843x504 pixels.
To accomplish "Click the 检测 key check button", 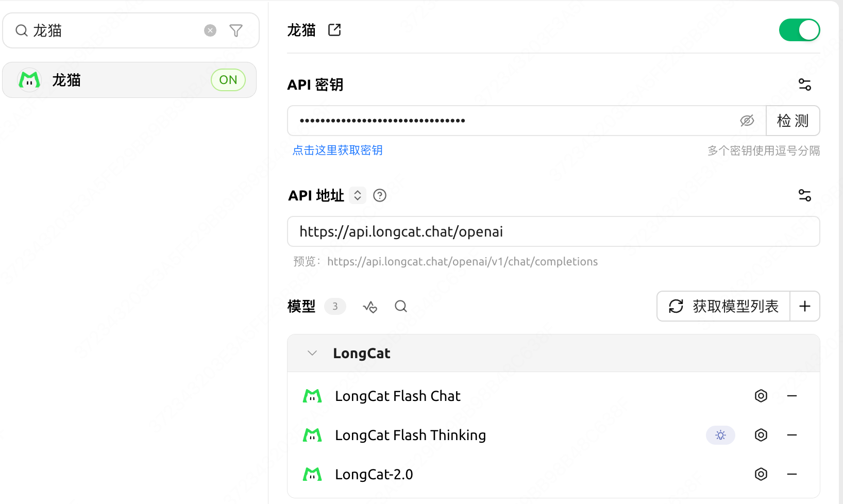I will click(793, 121).
